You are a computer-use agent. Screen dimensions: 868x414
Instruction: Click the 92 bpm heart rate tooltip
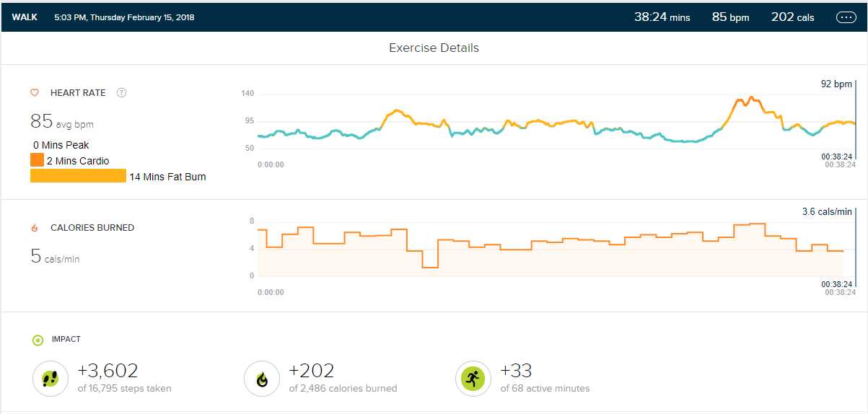click(x=836, y=84)
